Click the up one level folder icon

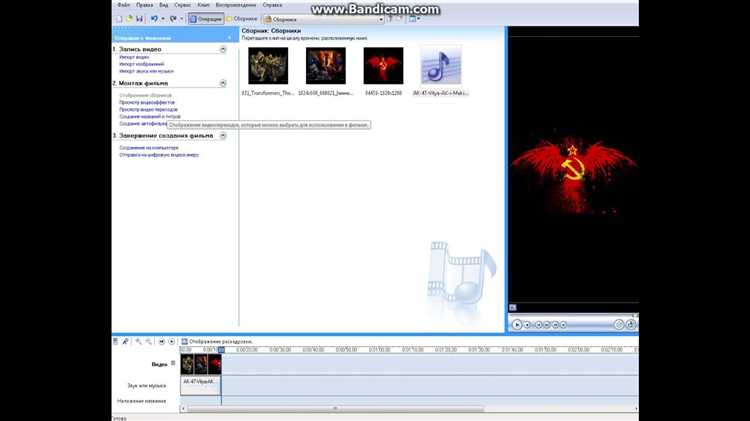pyautogui.click(x=390, y=19)
